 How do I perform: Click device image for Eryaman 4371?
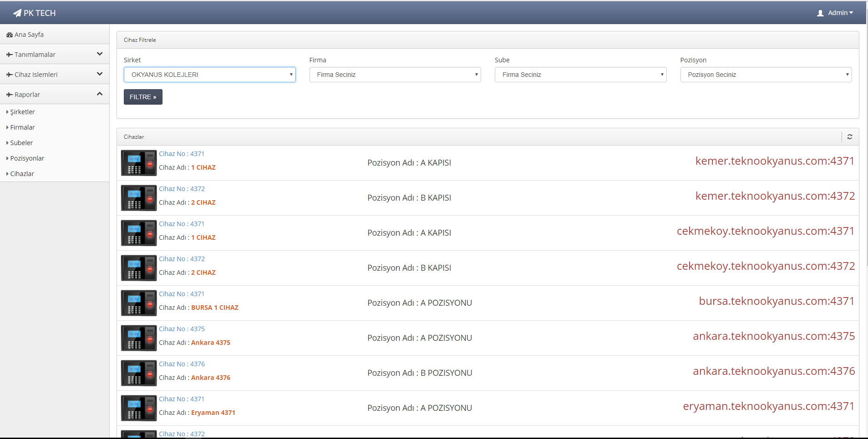(x=138, y=408)
